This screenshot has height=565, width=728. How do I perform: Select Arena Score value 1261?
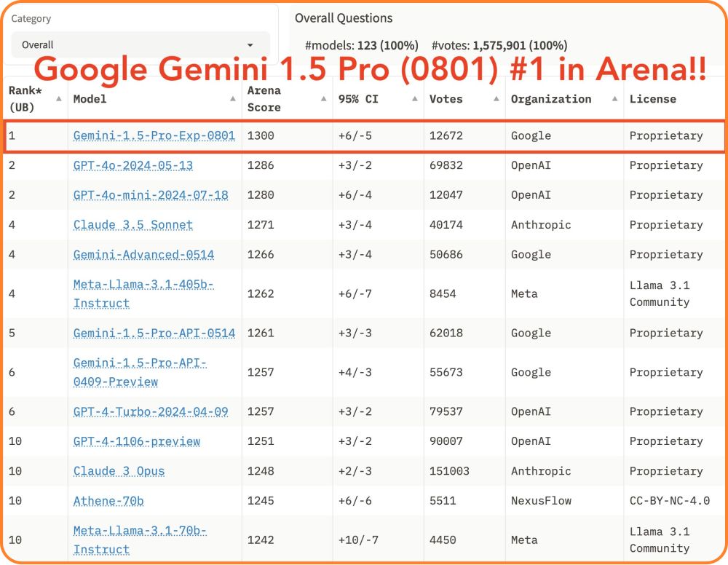pos(261,333)
